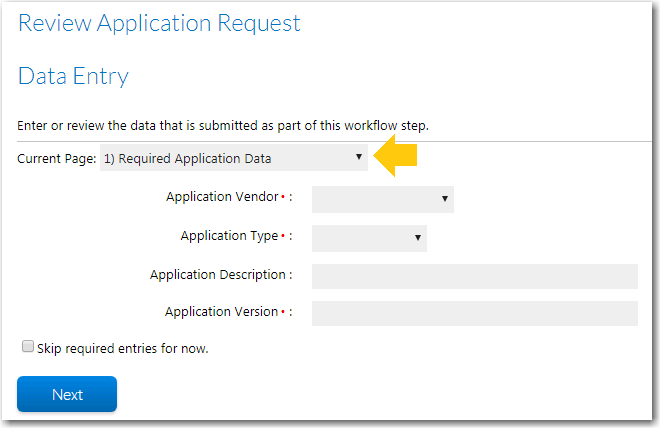Screen dimensions: 660x428
Task: Open the Application Type combo box
Action: click(x=369, y=238)
